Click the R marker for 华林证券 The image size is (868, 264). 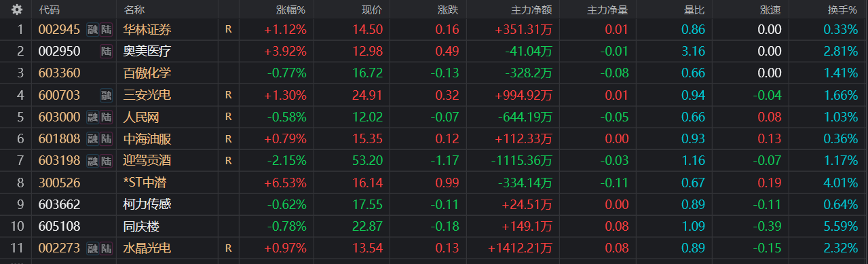(x=229, y=30)
